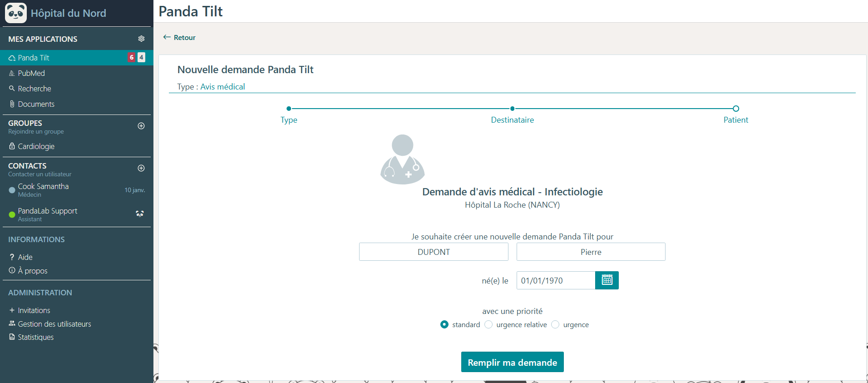The height and width of the screenshot is (383, 868).
Task: Go back with Retour link
Action: (x=179, y=37)
